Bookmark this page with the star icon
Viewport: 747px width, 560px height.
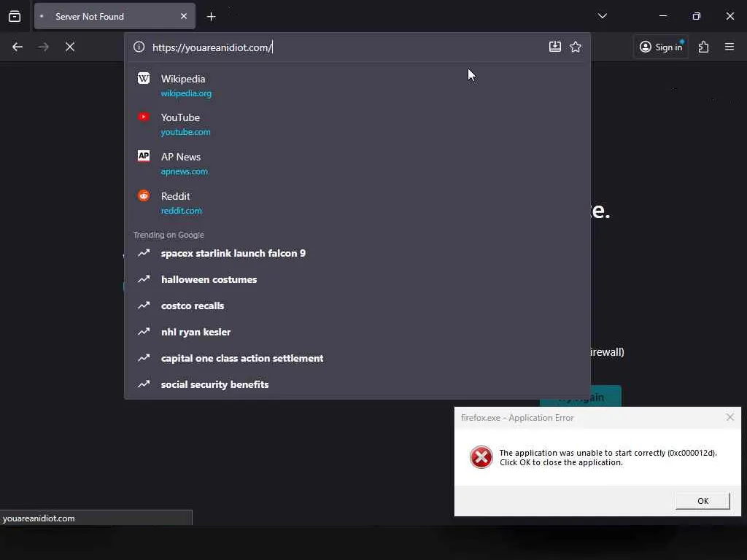576,47
